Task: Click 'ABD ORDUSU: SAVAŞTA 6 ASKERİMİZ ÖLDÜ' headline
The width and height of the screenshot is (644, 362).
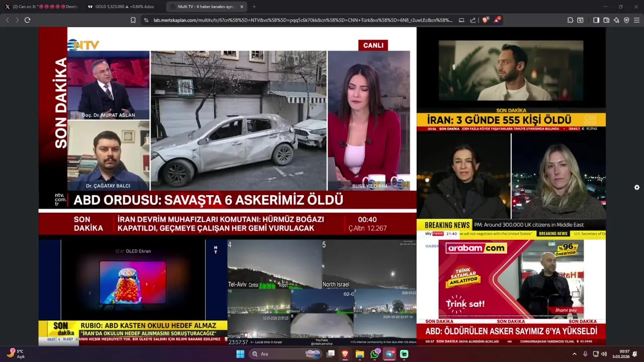Action: pyautogui.click(x=208, y=200)
